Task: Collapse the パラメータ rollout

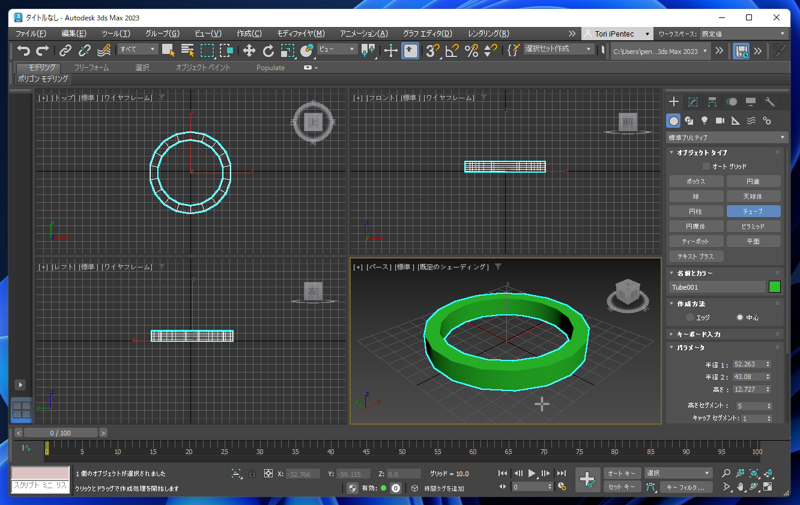Action: [x=691, y=347]
